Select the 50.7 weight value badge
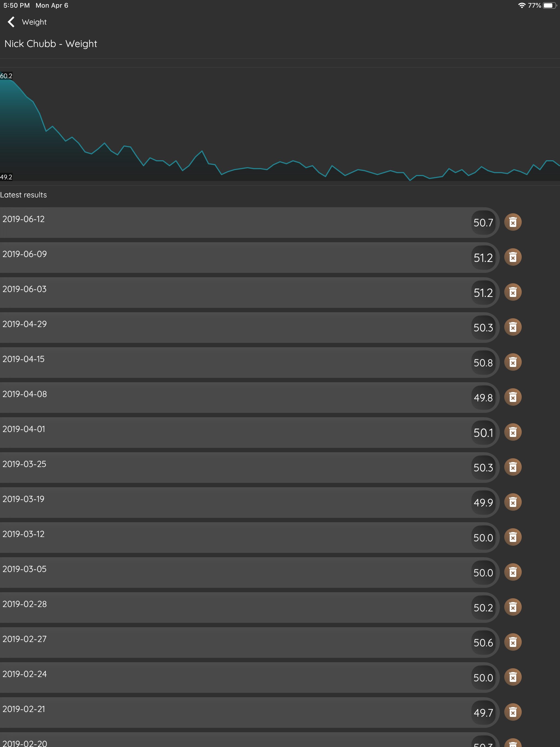This screenshot has width=560, height=747. coord(483,223)
